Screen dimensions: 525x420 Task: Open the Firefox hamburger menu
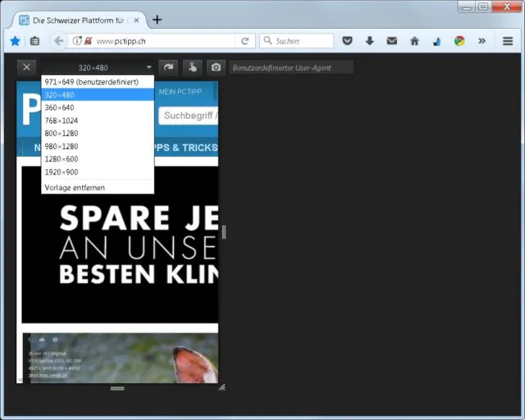coord(508,40)
